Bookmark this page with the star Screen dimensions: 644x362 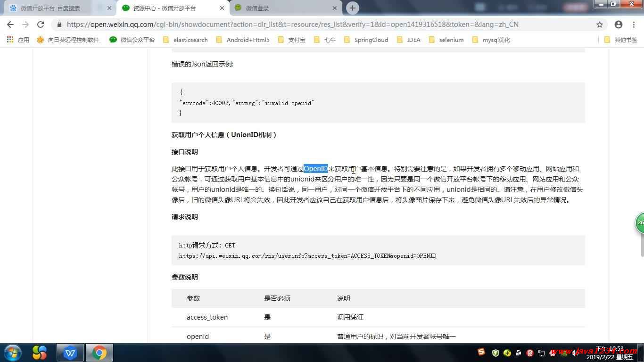[600, 25]
